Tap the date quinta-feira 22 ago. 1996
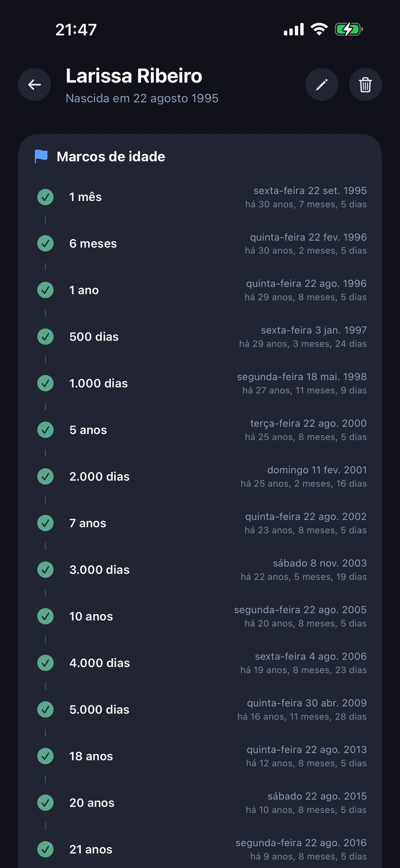 [x=306, y=284]
